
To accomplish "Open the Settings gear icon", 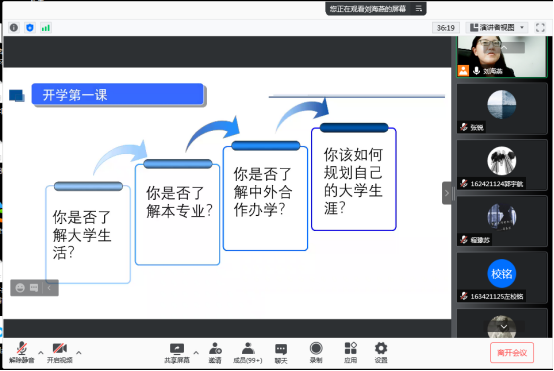I will pos(381,353).
